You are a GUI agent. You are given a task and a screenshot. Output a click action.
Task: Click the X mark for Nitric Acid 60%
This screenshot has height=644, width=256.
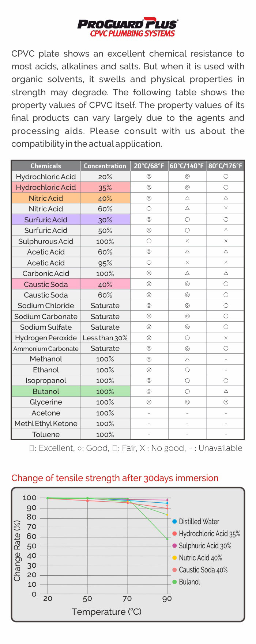[226, 208]
